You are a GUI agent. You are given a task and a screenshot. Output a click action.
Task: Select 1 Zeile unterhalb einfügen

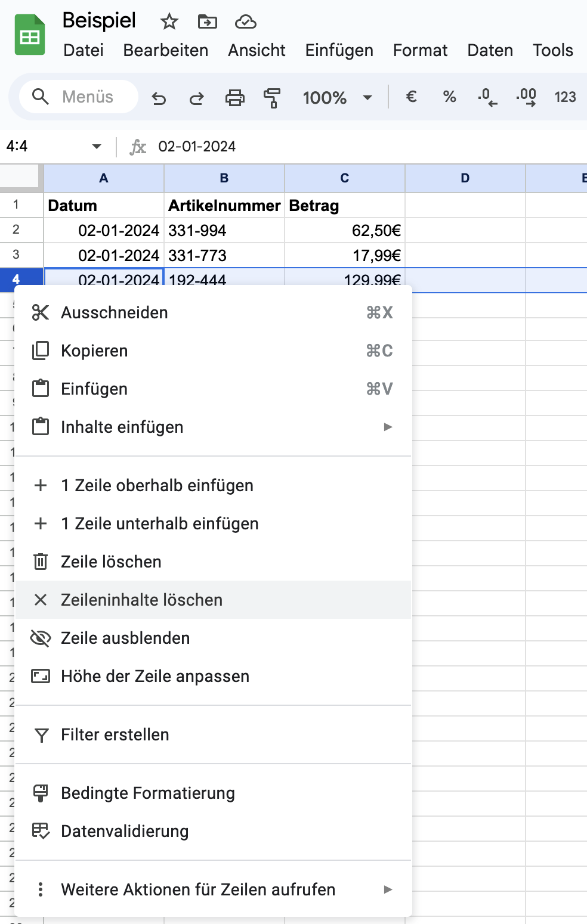(213, 523)
